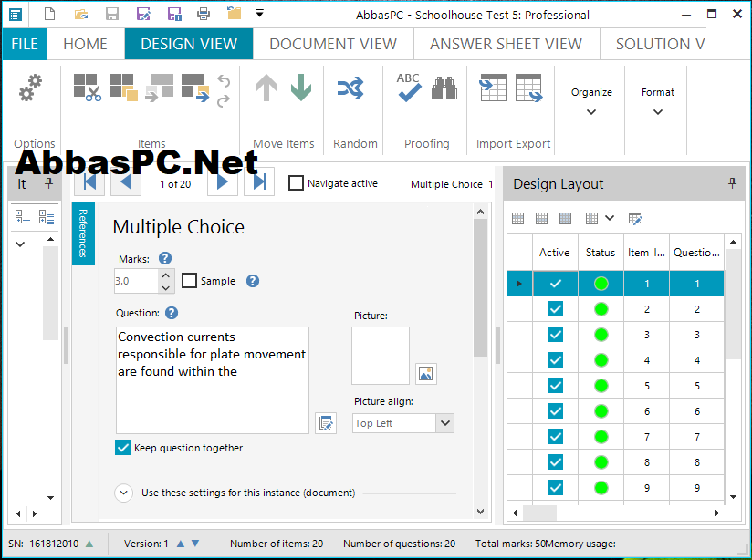Click the Print icon in the title bar

[x=204, y=14]
